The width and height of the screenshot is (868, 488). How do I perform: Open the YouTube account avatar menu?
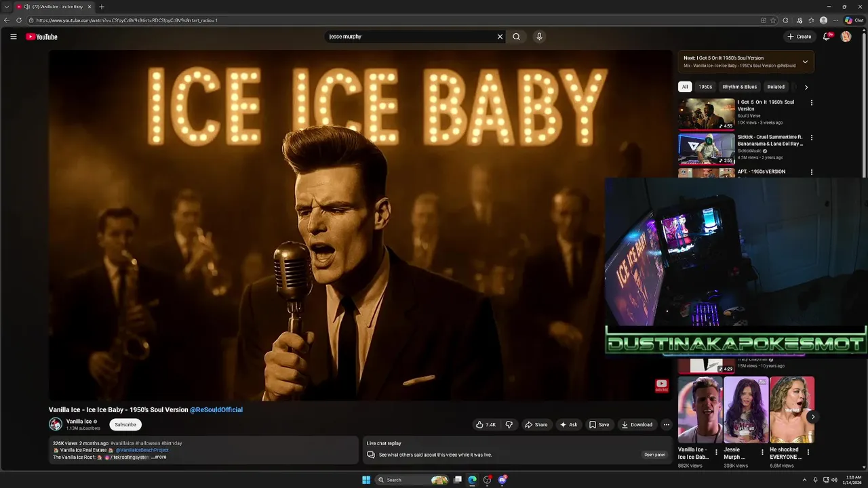(x=846, y=37)
